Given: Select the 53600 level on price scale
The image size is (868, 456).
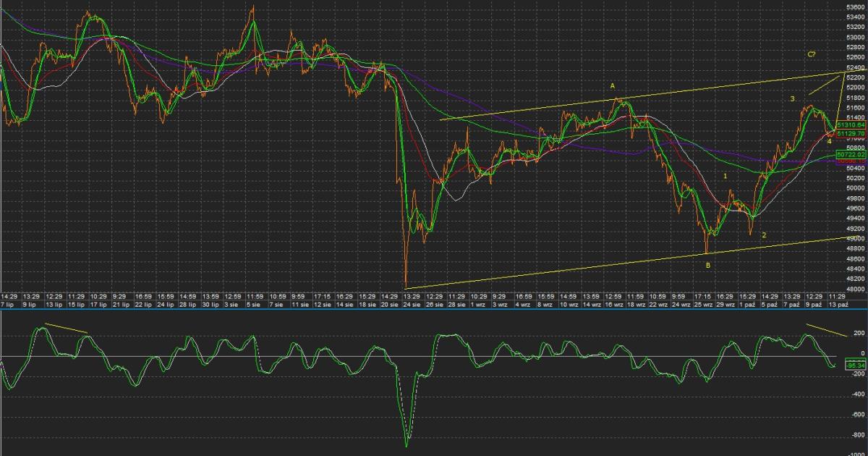Looking at the screenshot, I should coord(855,7).
